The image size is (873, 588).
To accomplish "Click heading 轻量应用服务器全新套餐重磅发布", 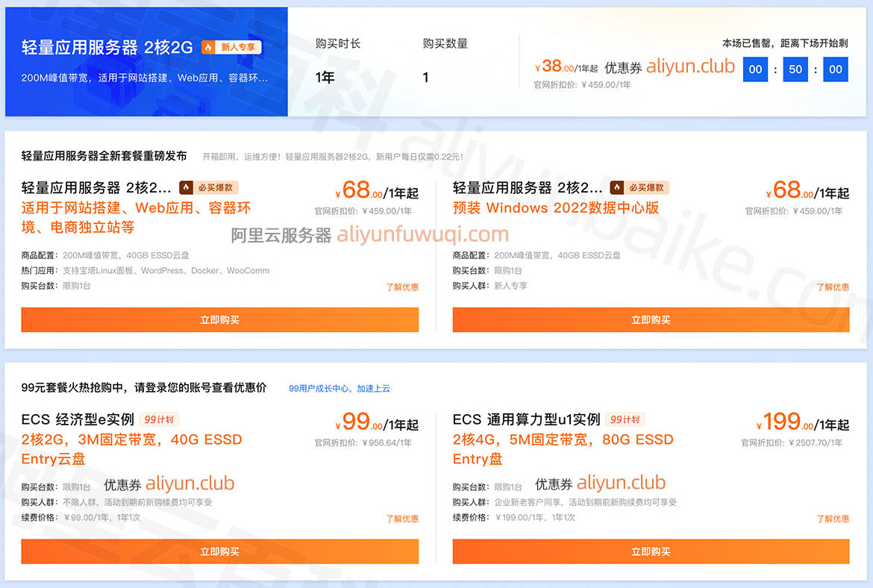I will tap(104, 156).
